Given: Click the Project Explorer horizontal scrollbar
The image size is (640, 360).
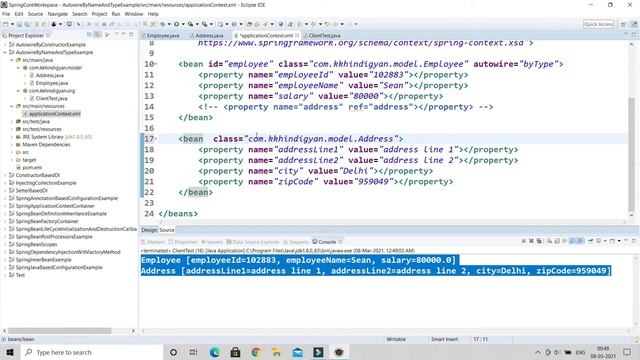Looking at the screenshot, I should 60,331.
